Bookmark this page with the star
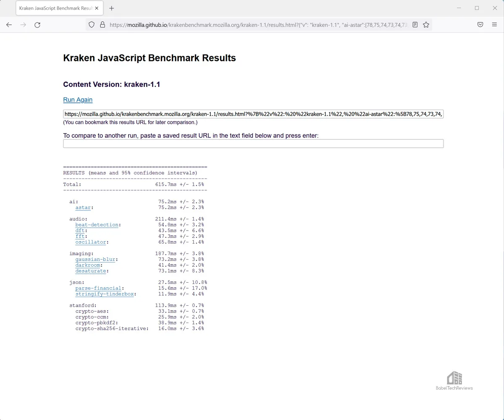Image resolution: width=504 pixels, height=420 pixels. [x=426, y=25]
